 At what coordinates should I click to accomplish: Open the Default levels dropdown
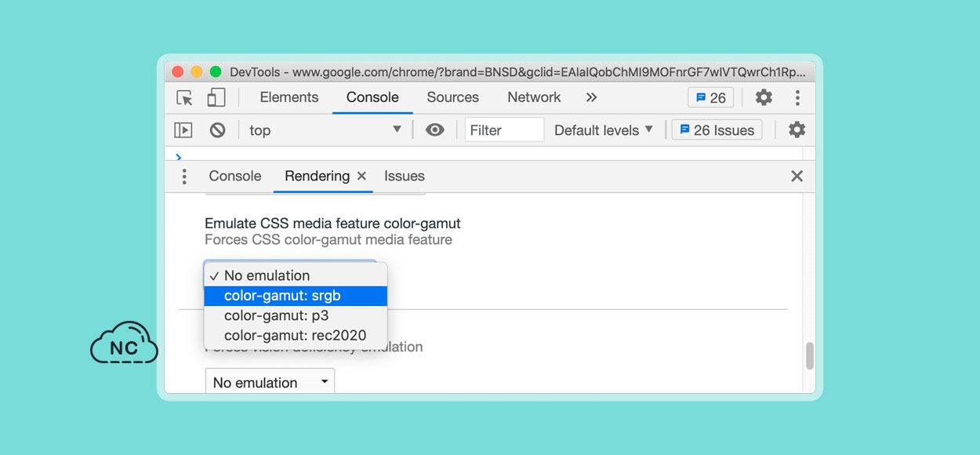[x=604, y=130]
